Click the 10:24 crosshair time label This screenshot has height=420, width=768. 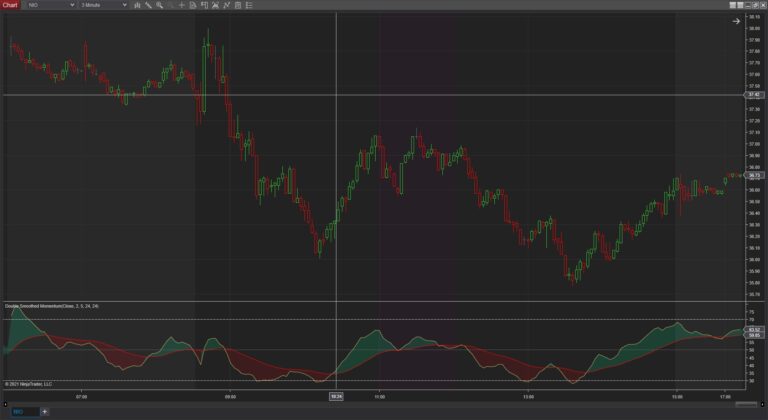(336, 396)
